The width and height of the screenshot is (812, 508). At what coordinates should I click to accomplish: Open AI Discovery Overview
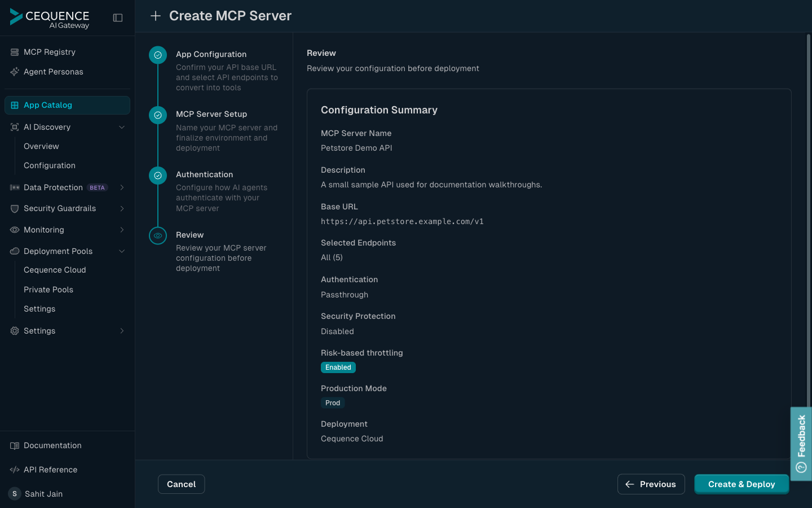tap(41, 146)
